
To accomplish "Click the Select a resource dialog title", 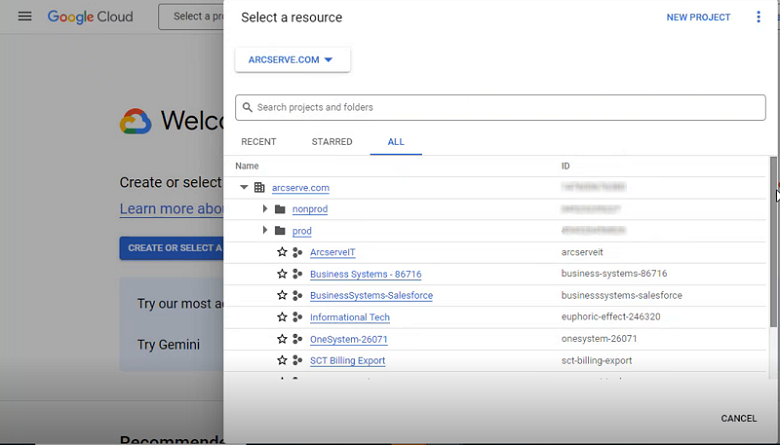I will coord(292,17).
